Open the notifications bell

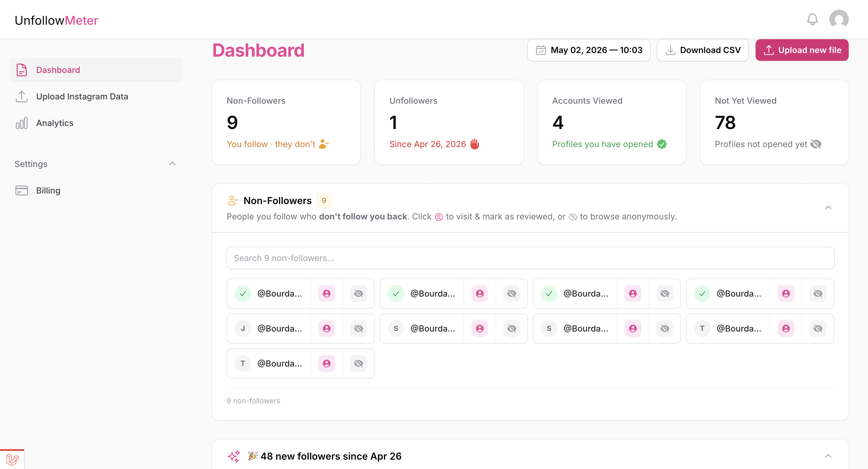click(x=813, y=19)
